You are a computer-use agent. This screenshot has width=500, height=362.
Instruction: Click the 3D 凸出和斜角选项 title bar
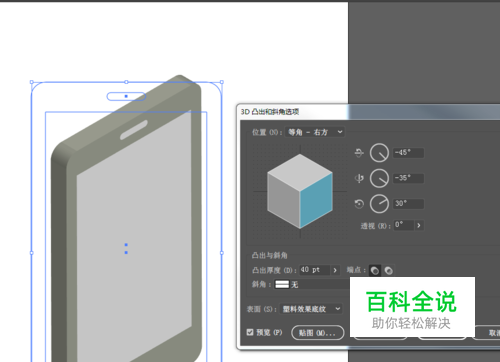(x=368, y=112)
